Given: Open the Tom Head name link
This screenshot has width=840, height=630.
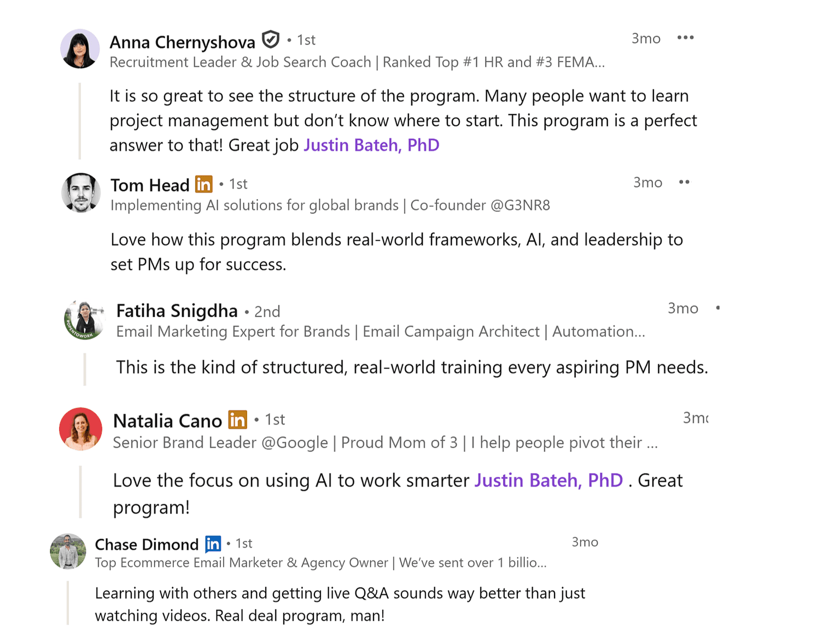Looking at the screenshot, I should coord(150,185).
